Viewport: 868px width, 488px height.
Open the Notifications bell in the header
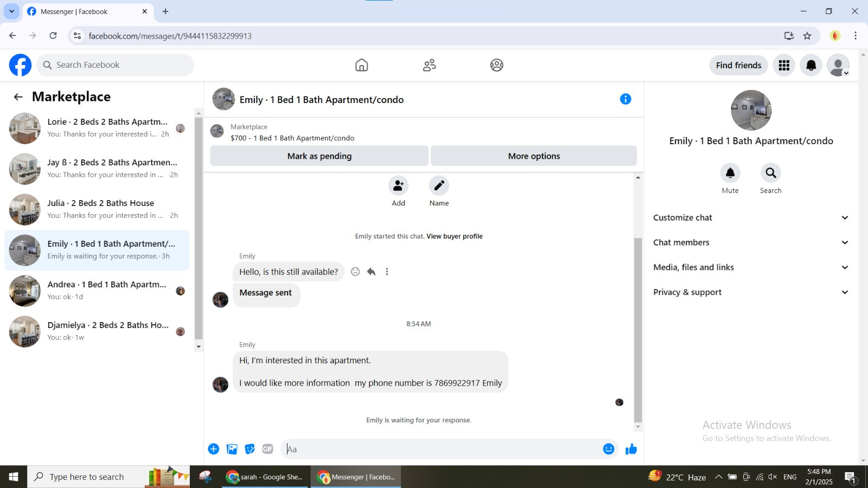(811, 65)
